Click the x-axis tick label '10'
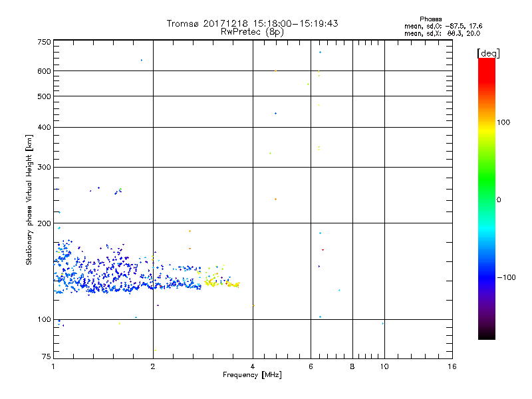The image size is (532, 399). [384, 366]
